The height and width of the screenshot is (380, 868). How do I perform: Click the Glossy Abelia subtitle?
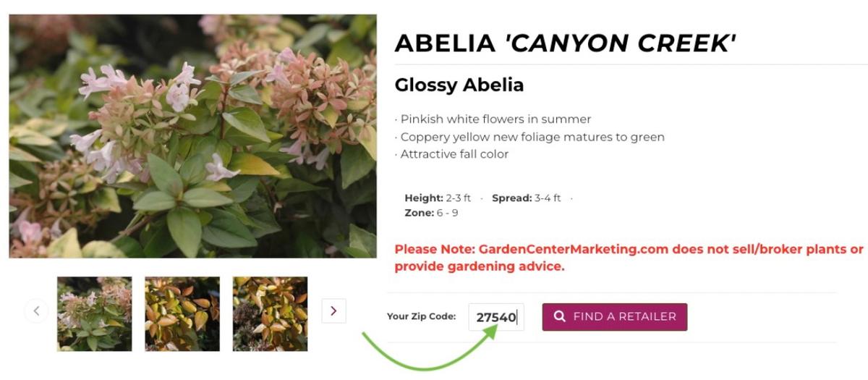pyautogui.click(x=459, y=85)
